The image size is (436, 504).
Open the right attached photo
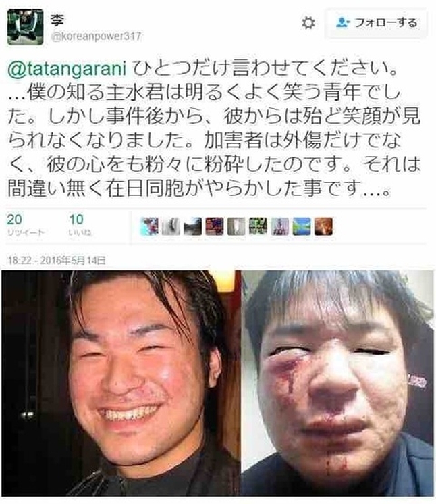[x=337, y=383]
